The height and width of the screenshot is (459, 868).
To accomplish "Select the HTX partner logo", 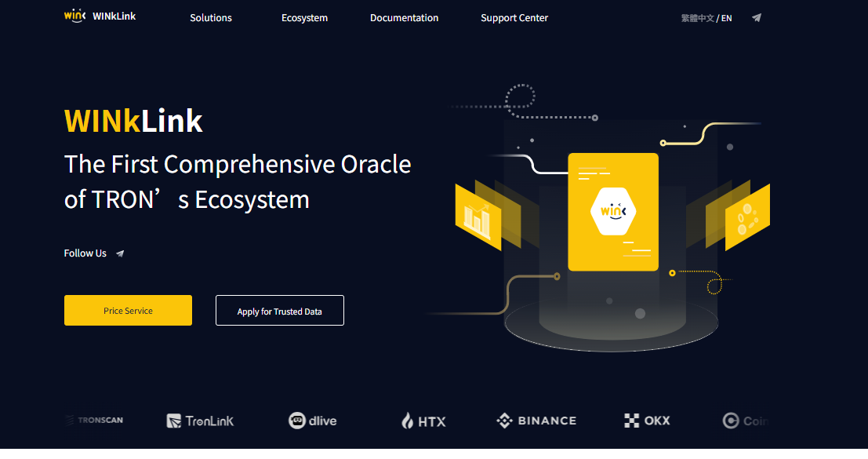I will click(x=423, y=421).
